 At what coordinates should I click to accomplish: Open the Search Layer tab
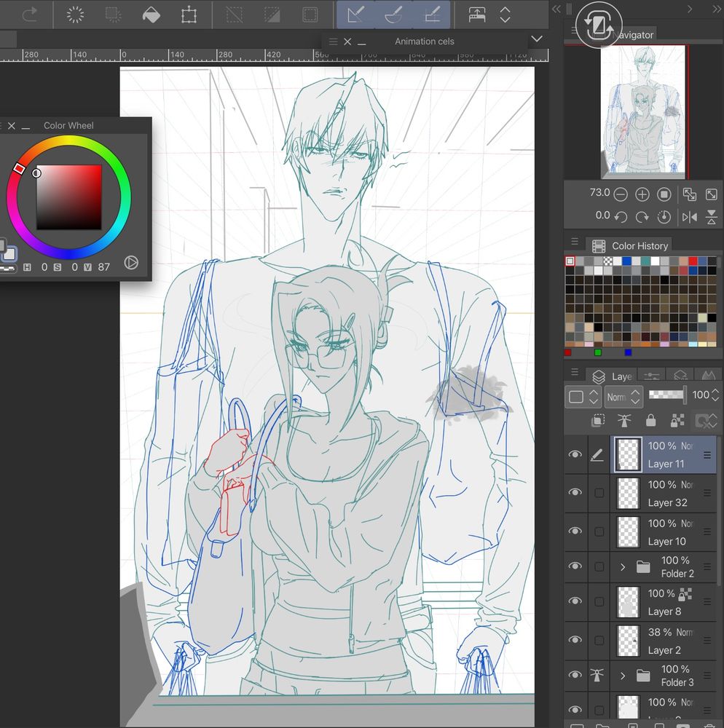tap(680, 376)
